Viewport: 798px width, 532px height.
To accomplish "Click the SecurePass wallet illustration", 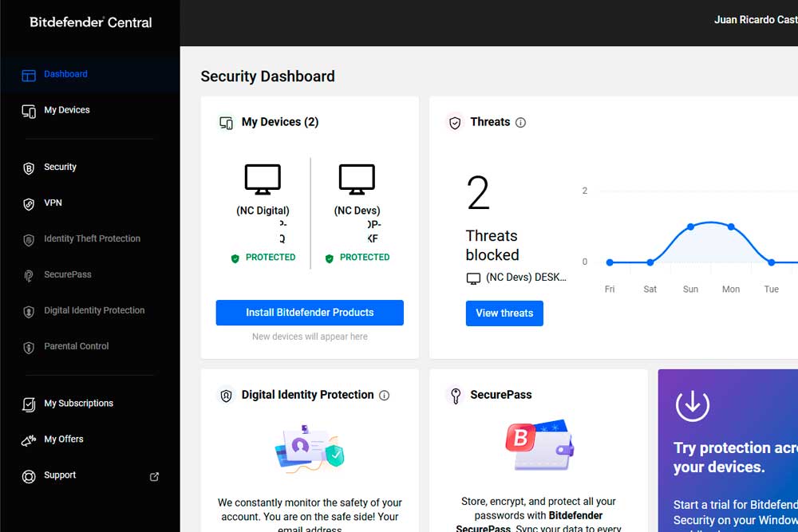I will pos(539,445).
